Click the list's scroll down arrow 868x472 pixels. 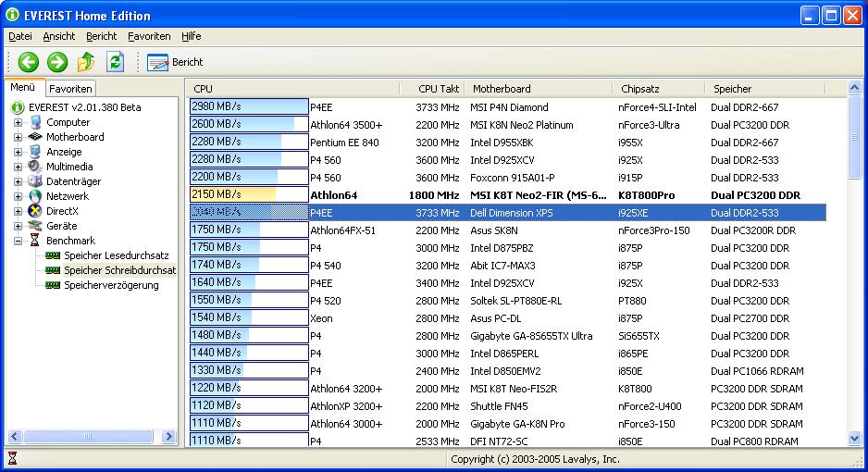pos(854,439)
